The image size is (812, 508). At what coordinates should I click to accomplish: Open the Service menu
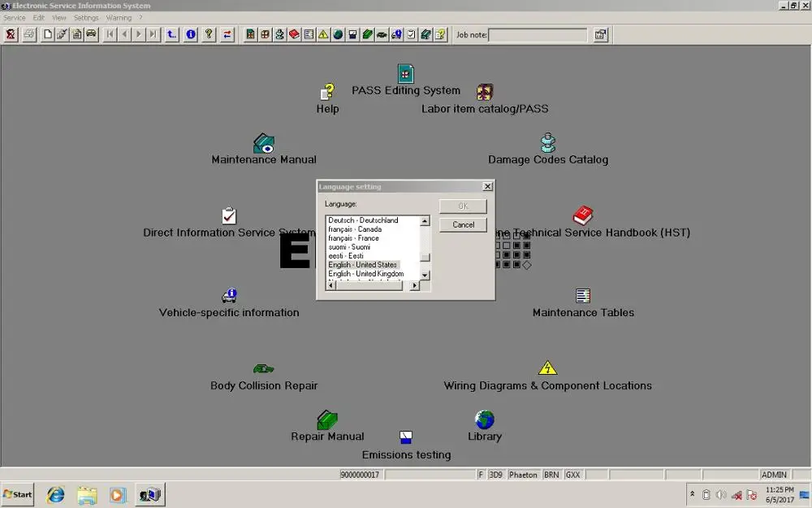pyautogui.click(x=15, y=18)
